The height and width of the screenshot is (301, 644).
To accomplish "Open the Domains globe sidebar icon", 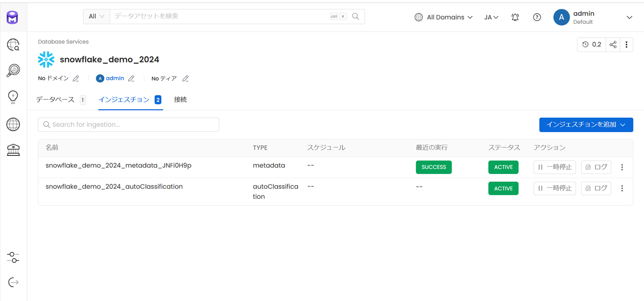I will [x=13, y=125].
